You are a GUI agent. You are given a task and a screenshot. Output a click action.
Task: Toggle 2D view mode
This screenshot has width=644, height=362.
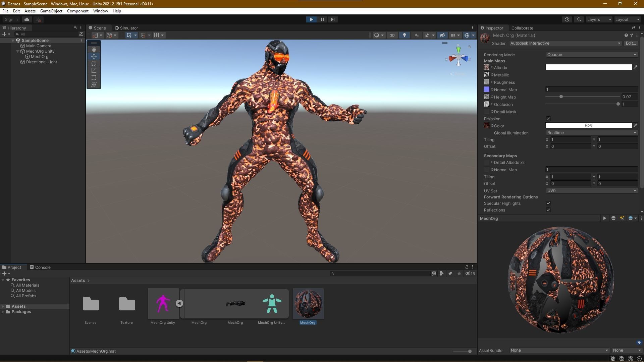pos(392,35)
